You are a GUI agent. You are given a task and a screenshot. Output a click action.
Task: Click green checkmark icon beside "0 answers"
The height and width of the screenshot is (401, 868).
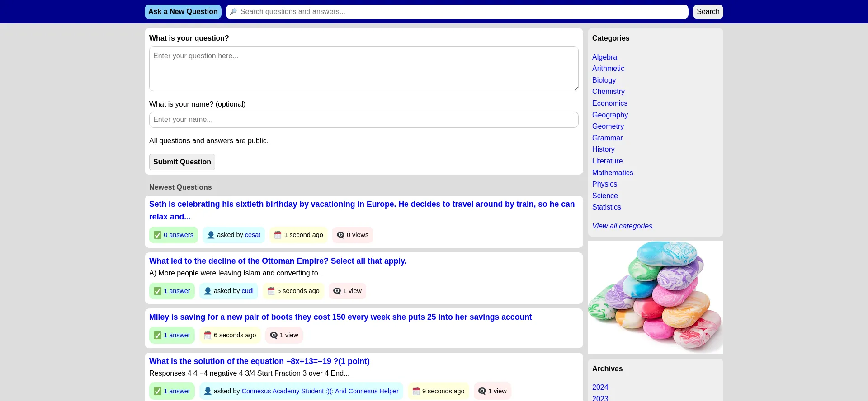(157, 235)
